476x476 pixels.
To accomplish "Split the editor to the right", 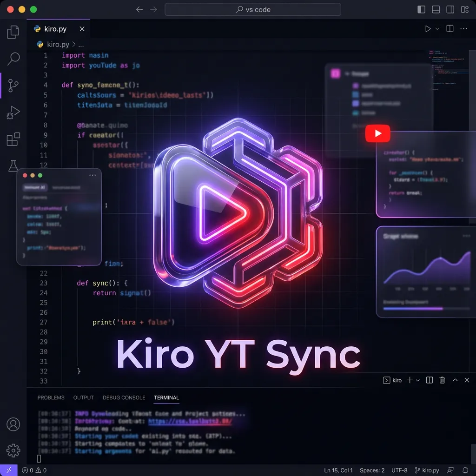I will [450, 29].
